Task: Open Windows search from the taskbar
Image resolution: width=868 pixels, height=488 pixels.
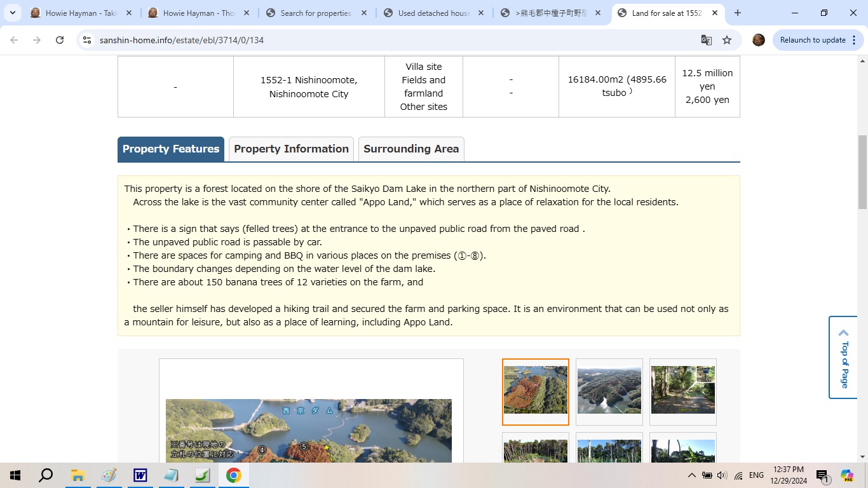Action: coord(46,475)
